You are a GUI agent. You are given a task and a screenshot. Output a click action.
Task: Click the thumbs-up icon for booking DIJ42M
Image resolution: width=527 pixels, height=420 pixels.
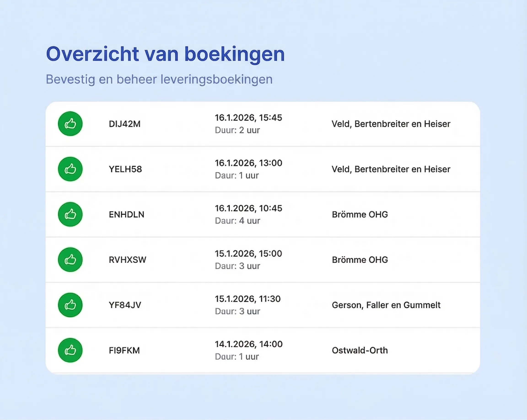coord(70,124)
